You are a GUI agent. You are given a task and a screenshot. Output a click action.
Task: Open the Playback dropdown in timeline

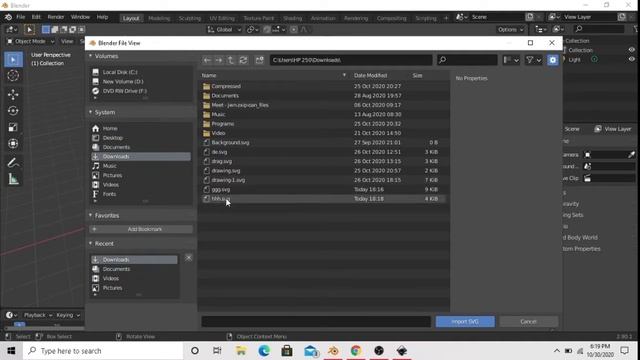(38, 315)
